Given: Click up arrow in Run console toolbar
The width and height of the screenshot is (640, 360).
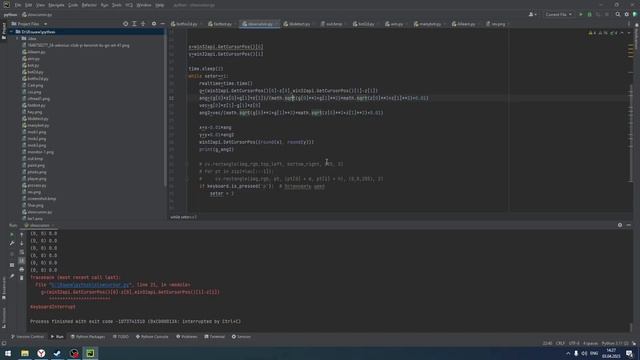Looking at the screenshot, I should (22, 234).
